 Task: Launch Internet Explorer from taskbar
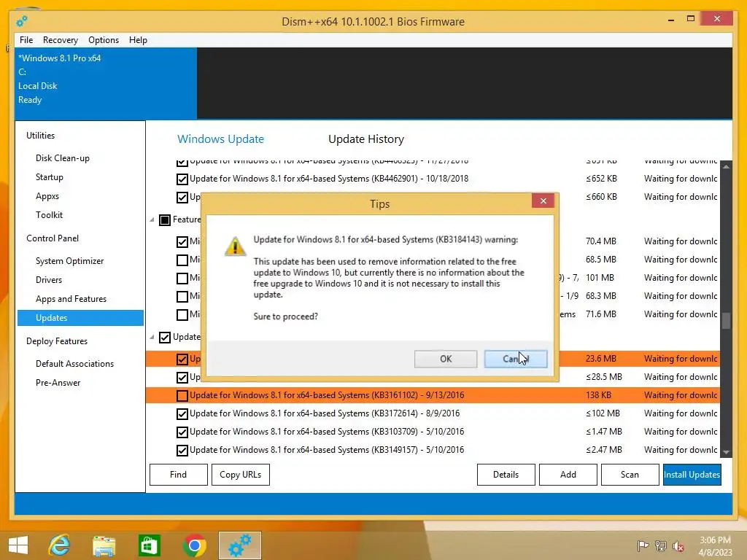click(x=60, y=545)
